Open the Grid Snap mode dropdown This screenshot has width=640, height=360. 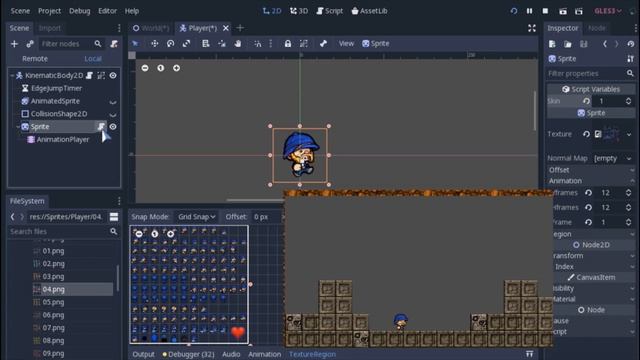pyautogui.click(x=196, y=217)
